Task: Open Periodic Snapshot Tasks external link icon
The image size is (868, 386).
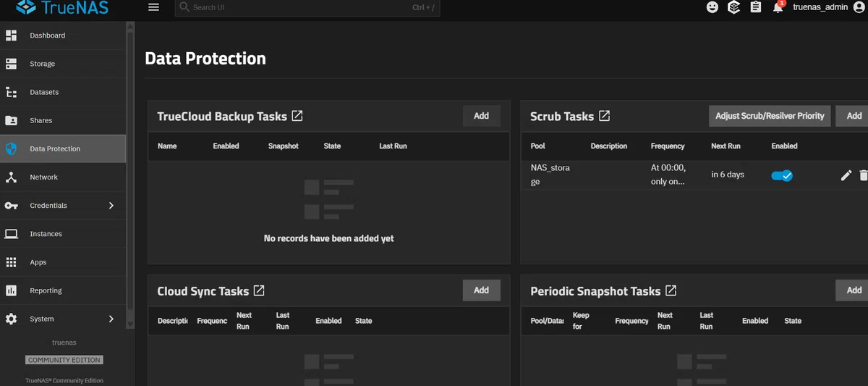Action: [x=671, y=290]
